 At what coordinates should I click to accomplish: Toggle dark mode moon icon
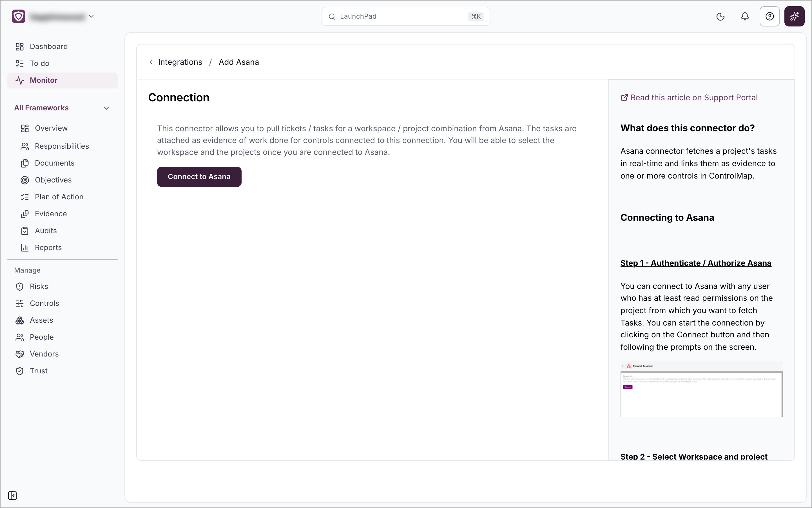pos(720,16)
